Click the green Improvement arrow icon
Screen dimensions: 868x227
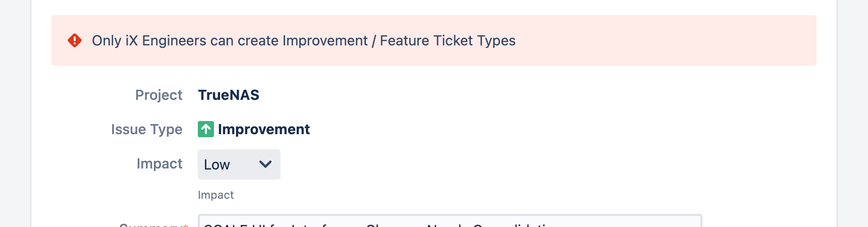(x=206, y=129)
